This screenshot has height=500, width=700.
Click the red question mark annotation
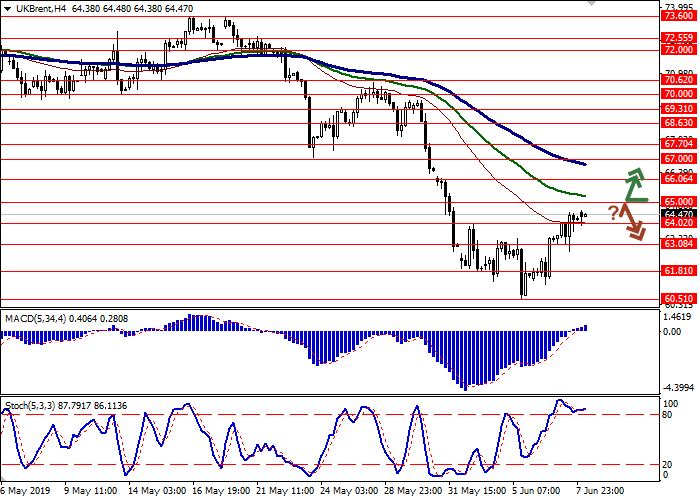pyautogui.click(x=612, y=212)
